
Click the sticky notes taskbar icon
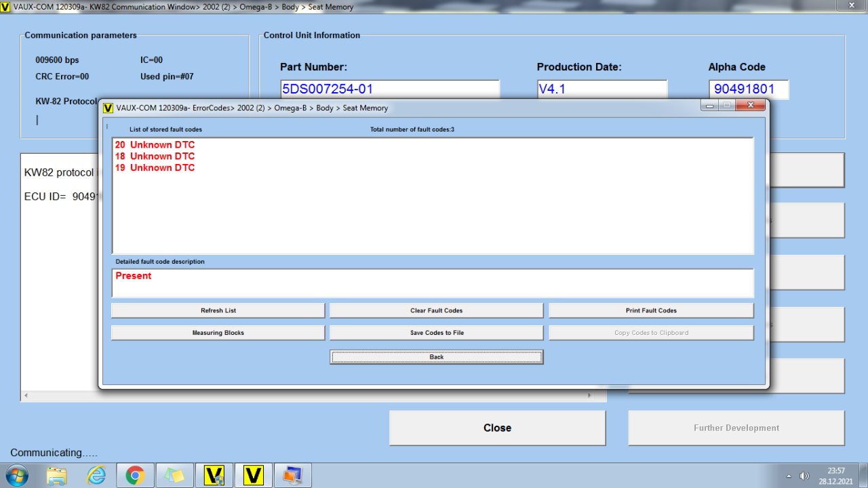[175, 476]
